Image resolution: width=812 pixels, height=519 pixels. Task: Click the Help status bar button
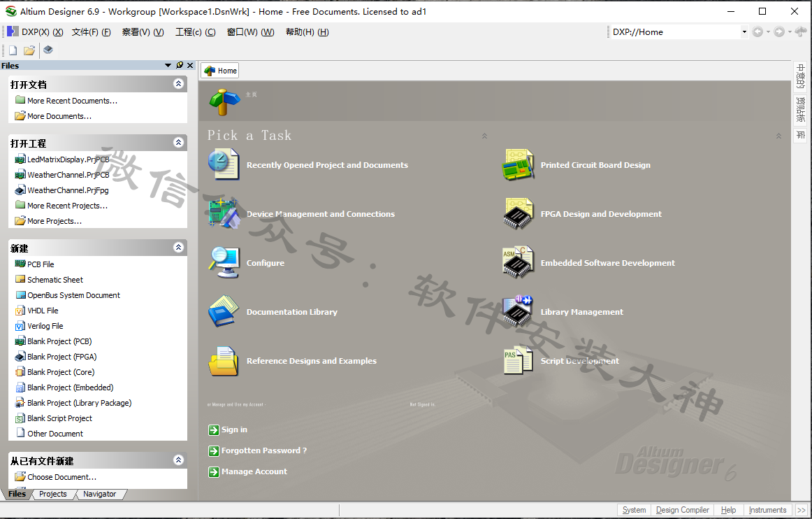(x=728, y=510)
